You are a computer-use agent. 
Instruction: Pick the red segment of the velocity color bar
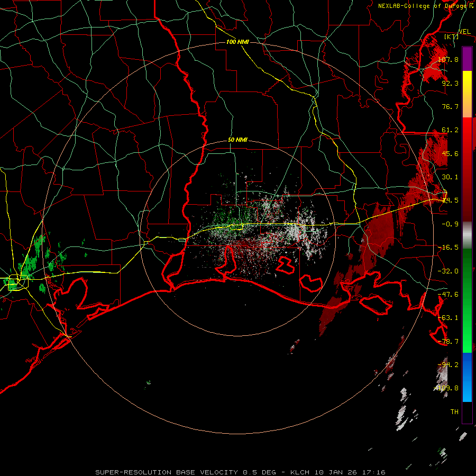click(467, 169)
